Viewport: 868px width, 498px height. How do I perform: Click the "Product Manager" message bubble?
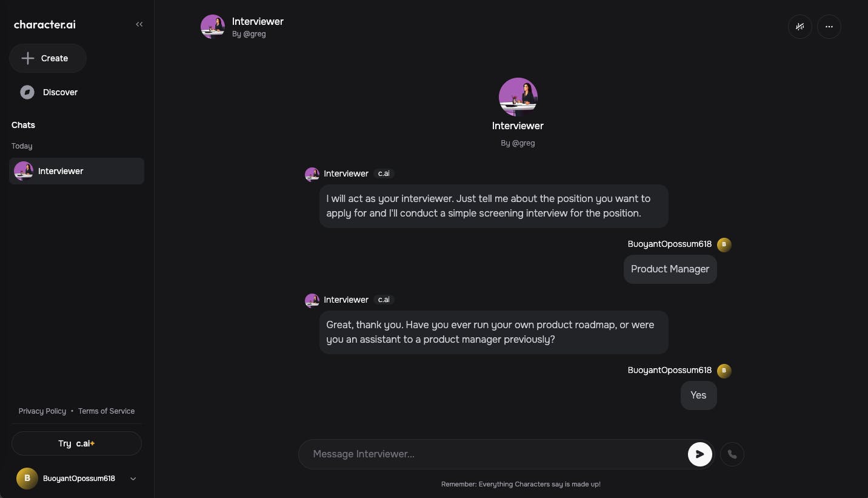(x=670, y=269)
